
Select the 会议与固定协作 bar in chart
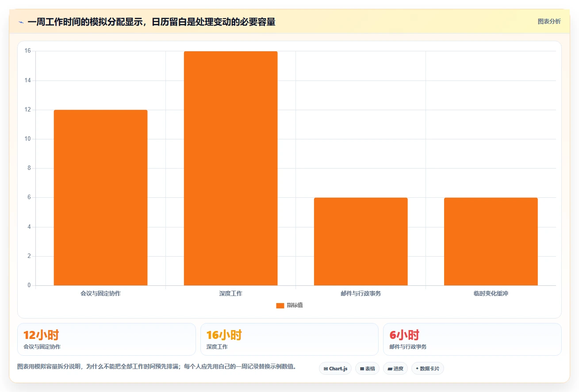coord(100,198)
